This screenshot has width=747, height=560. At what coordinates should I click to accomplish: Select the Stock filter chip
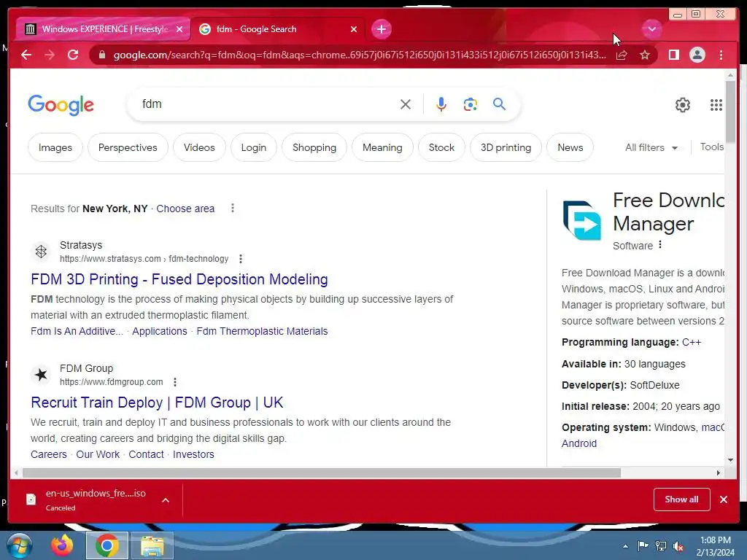441,147
